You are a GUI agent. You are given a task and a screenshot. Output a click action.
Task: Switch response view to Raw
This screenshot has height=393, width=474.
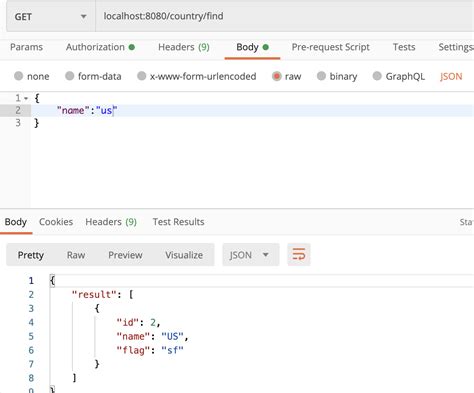pyautogui.click(x=76, y=255)
